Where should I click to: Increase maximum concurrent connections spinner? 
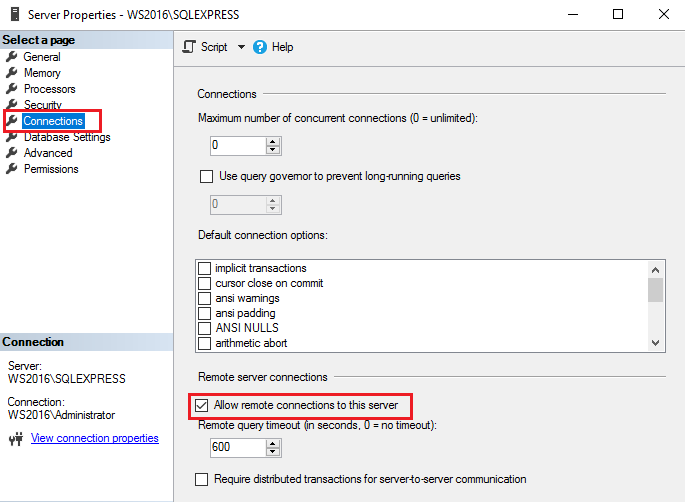coord(272,141)
